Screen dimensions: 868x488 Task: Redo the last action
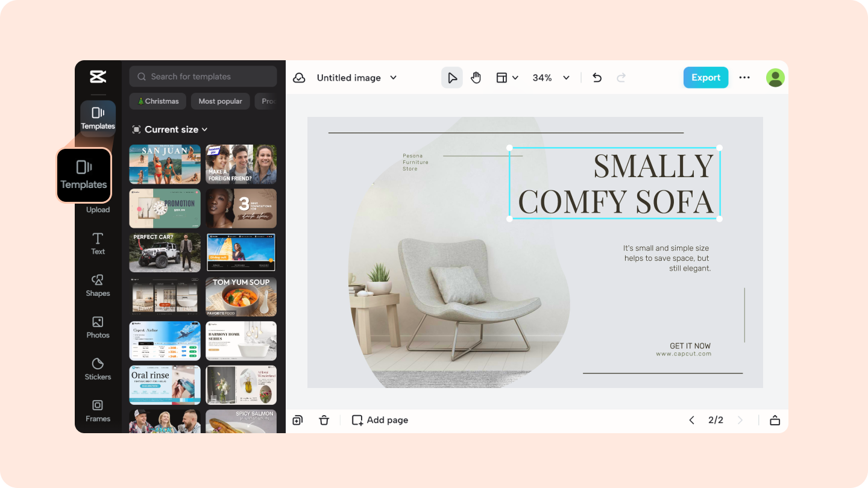[621, 78]
